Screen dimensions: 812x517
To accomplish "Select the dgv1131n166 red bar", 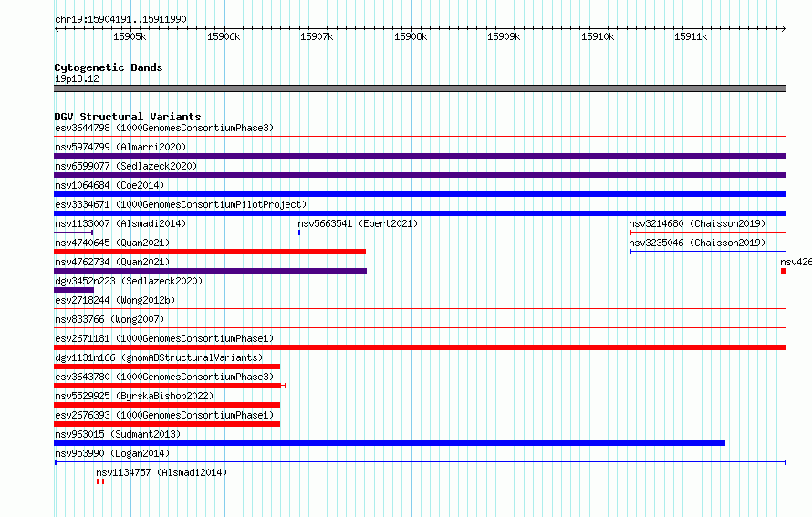I will [167, 367].
